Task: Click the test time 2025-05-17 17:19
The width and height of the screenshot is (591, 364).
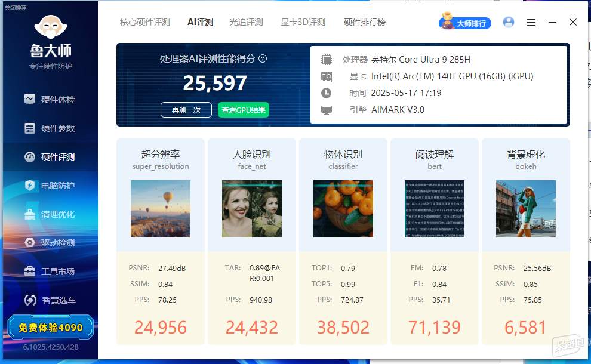Action: coord(407,93)
